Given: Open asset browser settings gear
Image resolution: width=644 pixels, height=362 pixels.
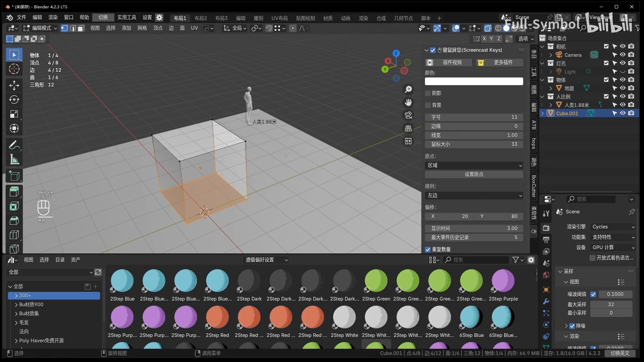Looking at the screenshot, I should click(531, 260).
